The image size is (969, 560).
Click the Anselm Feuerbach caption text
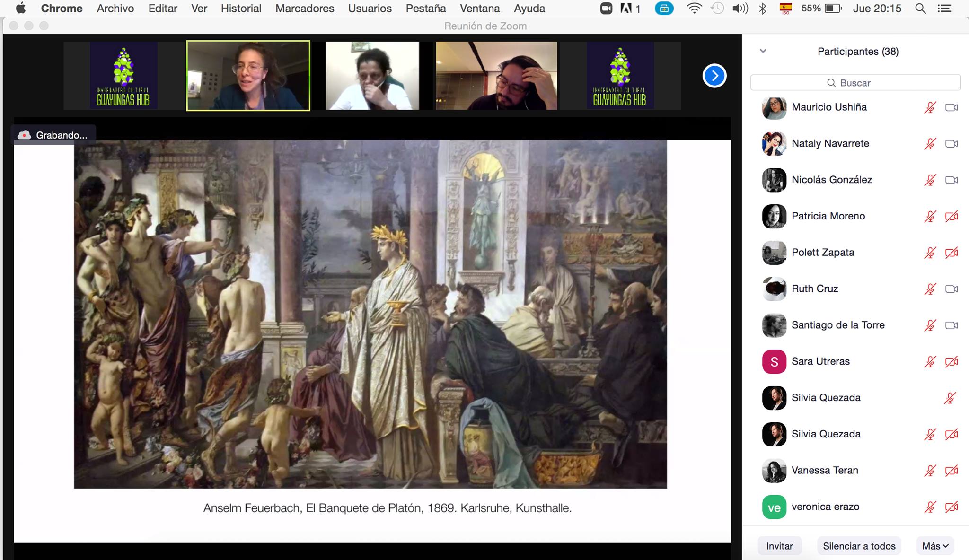click(388, 508)
